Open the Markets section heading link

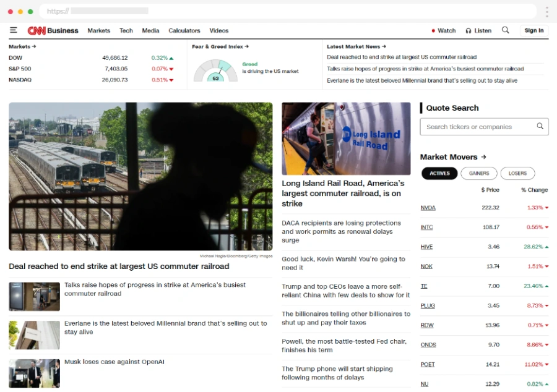click(x=22, y=46)
